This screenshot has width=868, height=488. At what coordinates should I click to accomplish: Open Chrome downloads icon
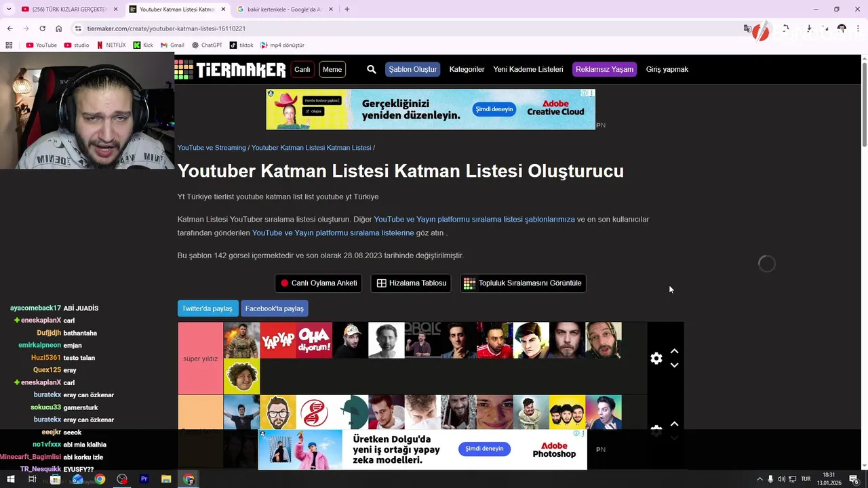(x=809, y=28)
